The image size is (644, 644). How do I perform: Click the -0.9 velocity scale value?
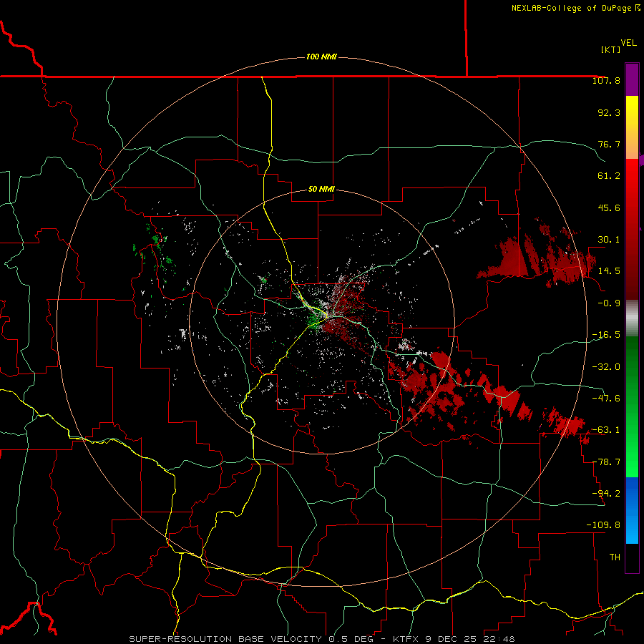(x=609, y=303)
